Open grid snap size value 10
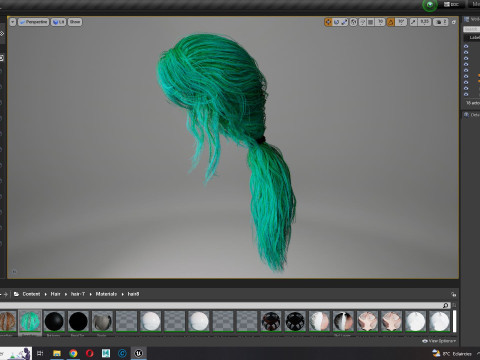480x360 pixels. (380, 22)
